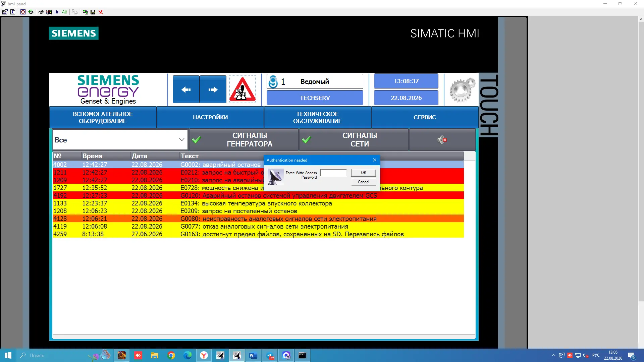Close the Authentication needed dialog

click(375, 160)
